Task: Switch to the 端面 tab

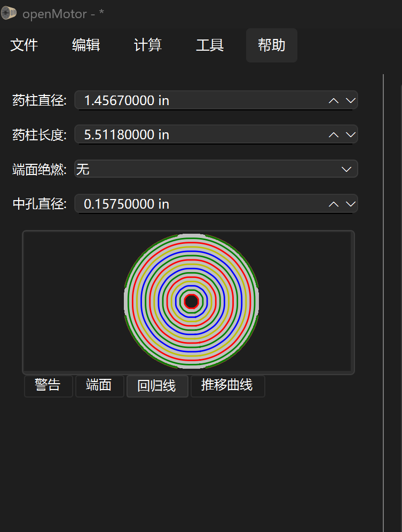Action: 99,385
